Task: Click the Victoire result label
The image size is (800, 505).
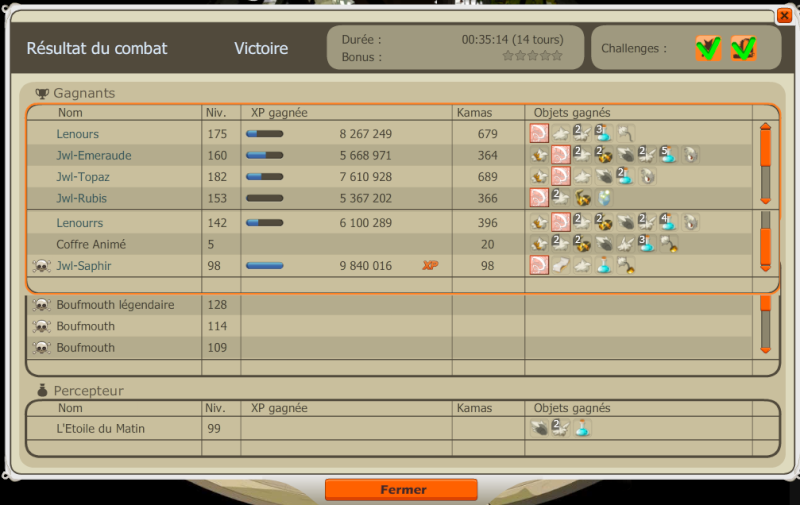Action: tap(261, 48)
